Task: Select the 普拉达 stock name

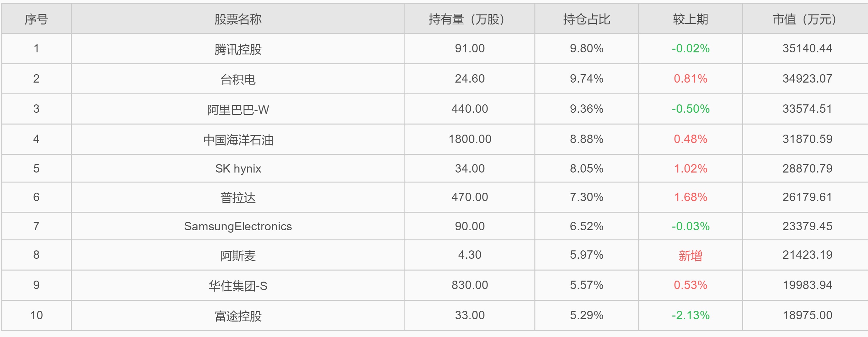Action: pyautogui.click(x=238, y=197)
